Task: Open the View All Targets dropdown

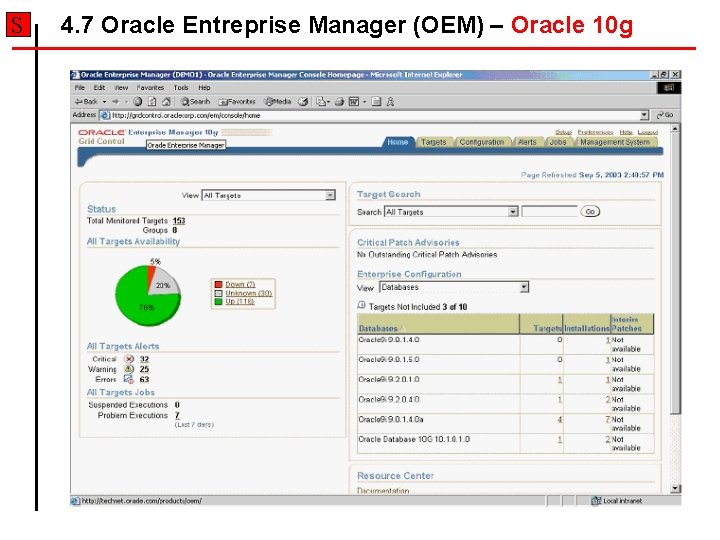Action: pyautogui.click(x=269, y=195)
